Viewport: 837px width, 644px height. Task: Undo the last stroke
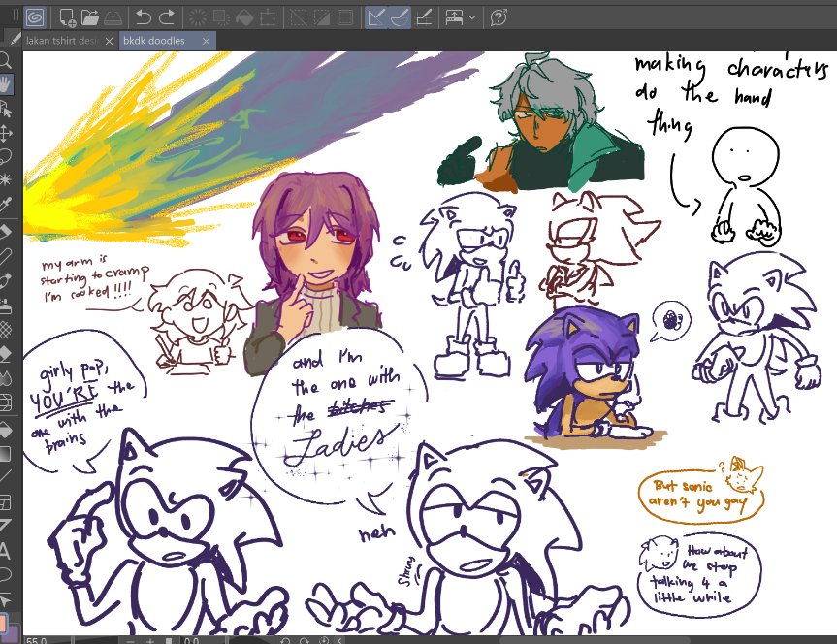[x=144, y=17]
